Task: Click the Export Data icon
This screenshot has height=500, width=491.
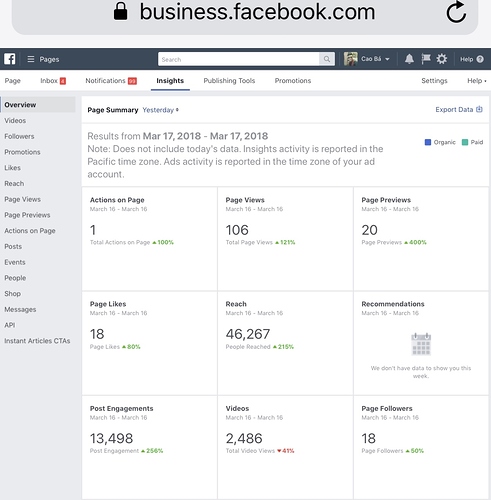Action: 479,109
